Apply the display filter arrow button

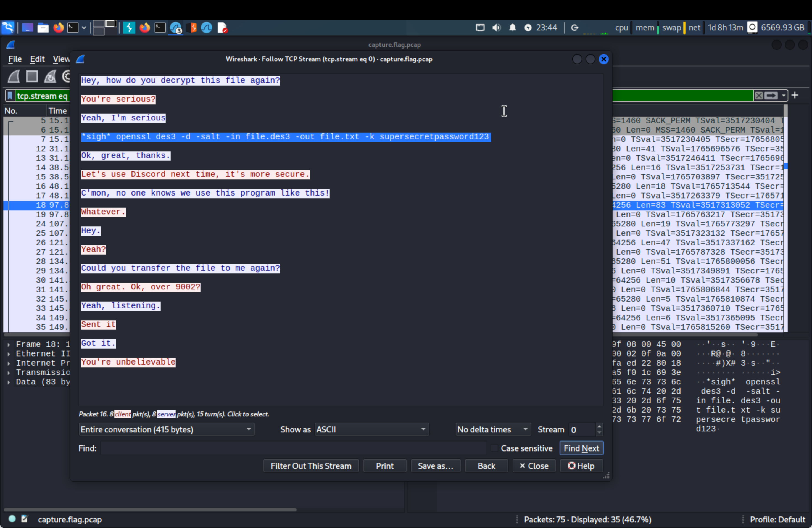click(x=771, y=96)
